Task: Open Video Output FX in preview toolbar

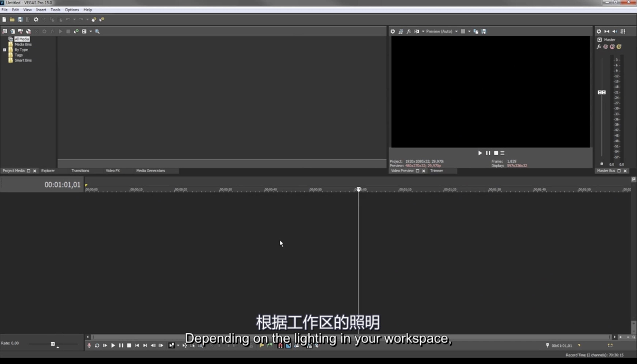Action: [x=409, y=31]
